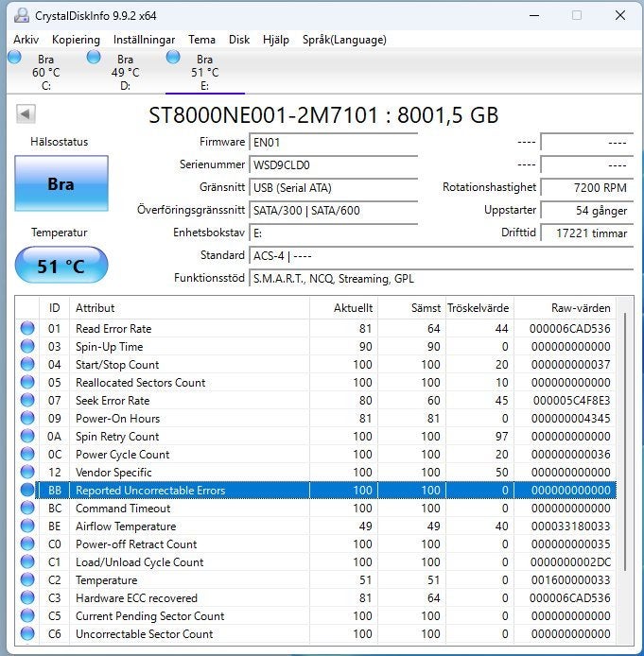Select the Seek Error Rate attribute text
The height and width of the screenshot is (656, 644).
[113, 401]
